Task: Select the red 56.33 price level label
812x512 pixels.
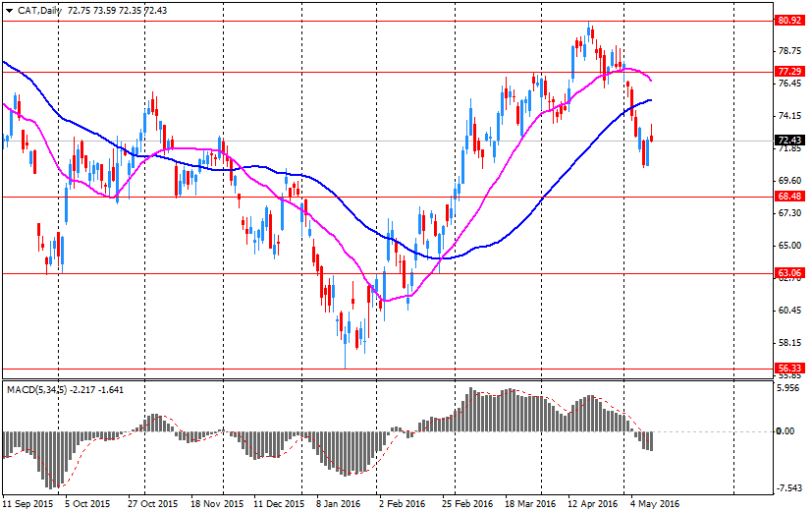Action: [x=789, y=368]
